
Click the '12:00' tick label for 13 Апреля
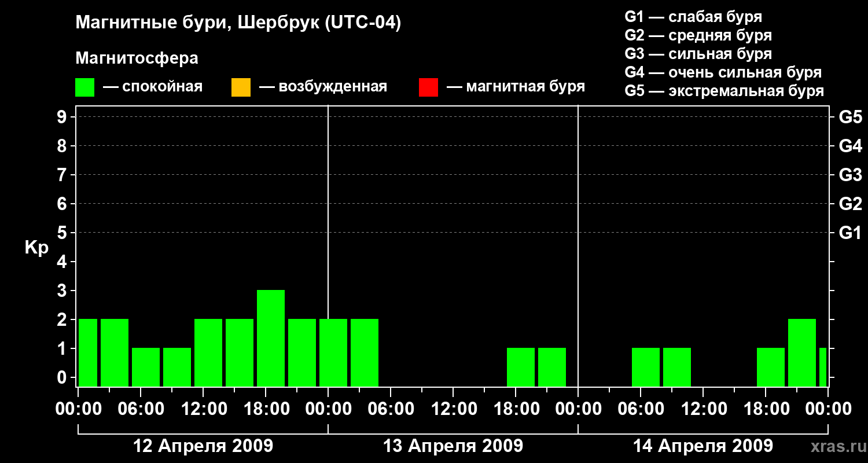coord(453,409)
